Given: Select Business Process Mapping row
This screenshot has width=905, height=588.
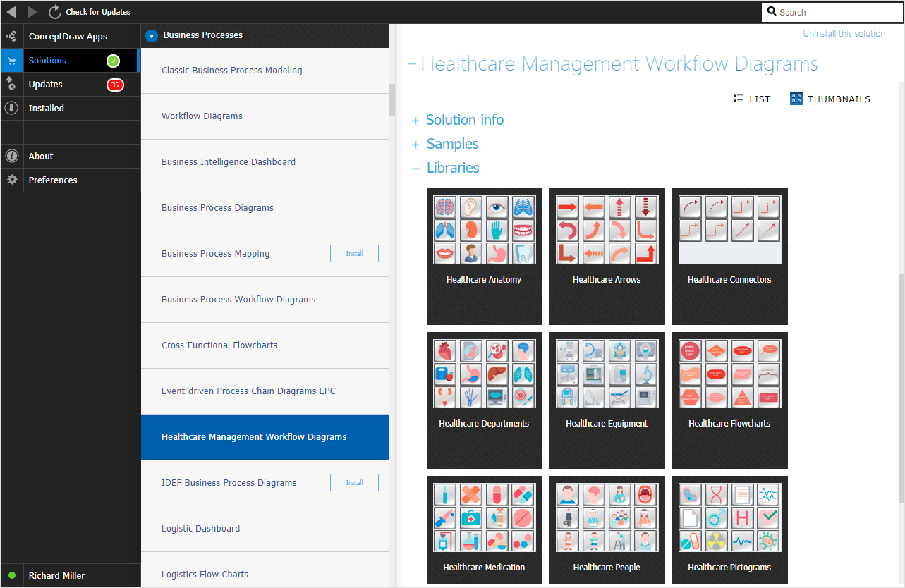Looking at the screenshot, I should pyautogui.click(x=265, y=254).
